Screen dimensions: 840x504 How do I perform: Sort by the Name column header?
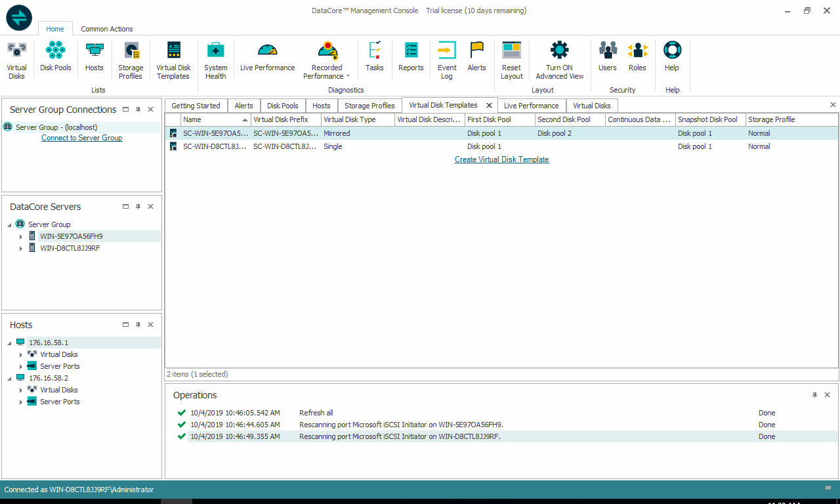(216, 119)
